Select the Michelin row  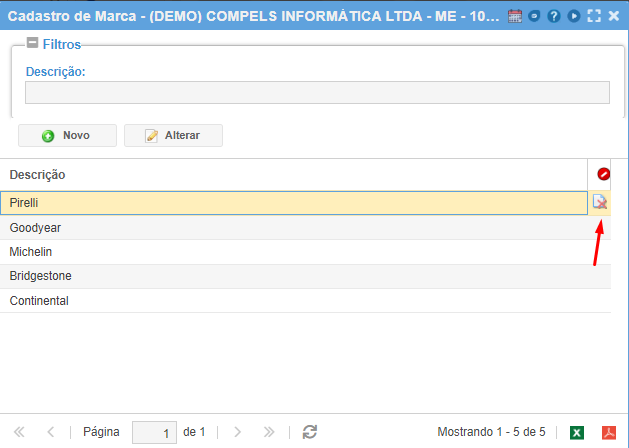point(305,252)
